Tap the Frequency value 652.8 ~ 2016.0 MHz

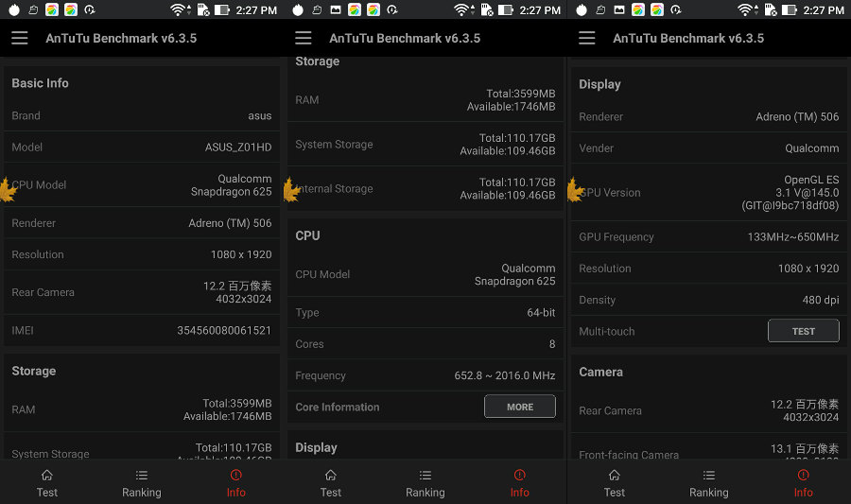[x=505, y=375]
